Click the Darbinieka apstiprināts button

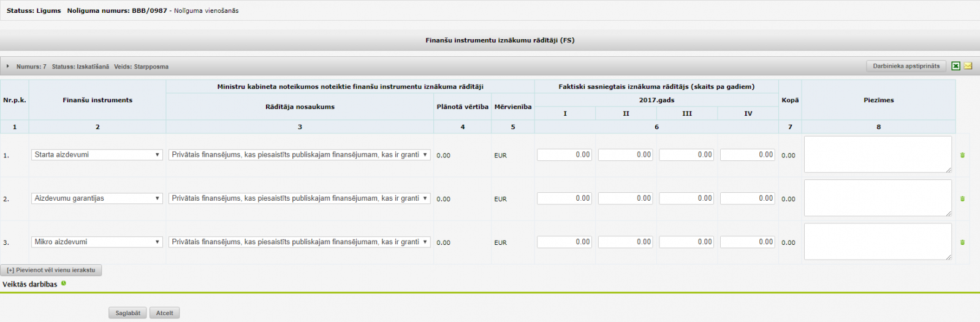click(x=906, y=66)
